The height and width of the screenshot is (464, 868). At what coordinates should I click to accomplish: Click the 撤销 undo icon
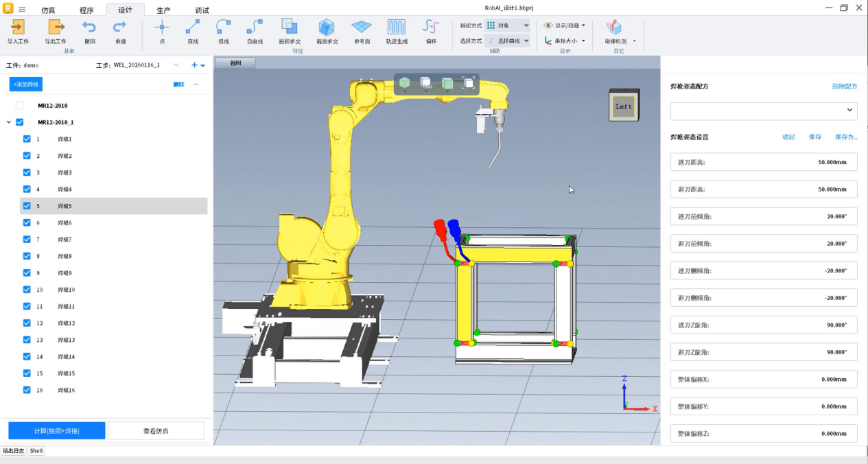[90, 27]
